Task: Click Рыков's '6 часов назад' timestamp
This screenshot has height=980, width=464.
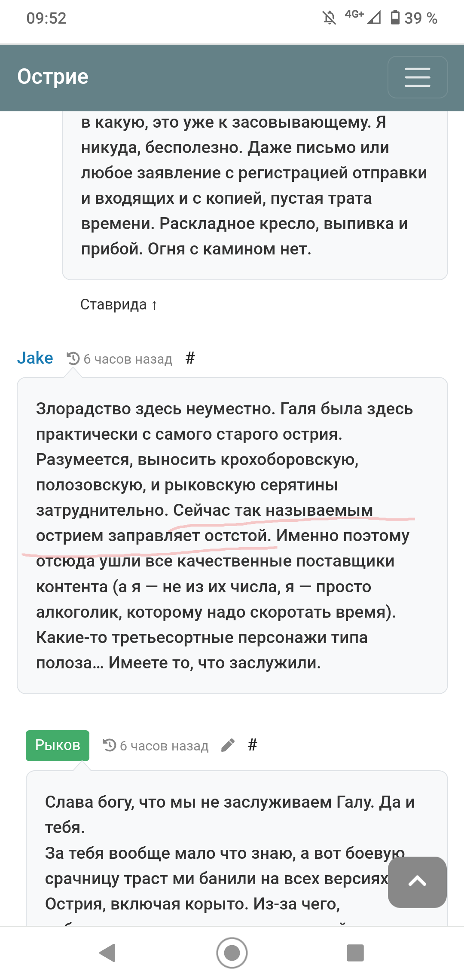Action: [164, 746]
